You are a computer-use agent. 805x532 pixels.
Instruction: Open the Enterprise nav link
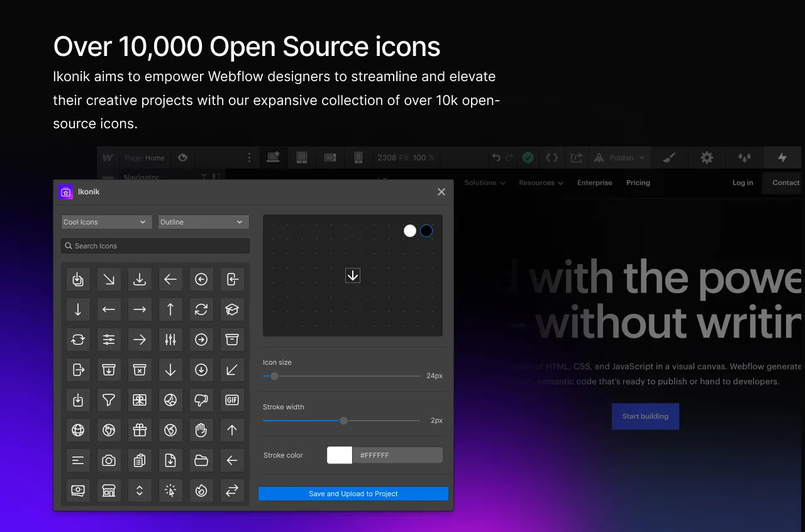(x=594, y=183)
